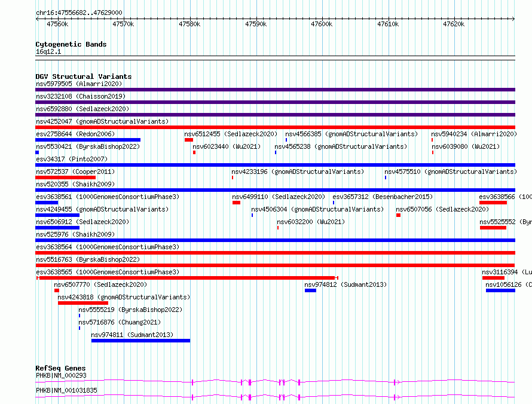Click the PHKB|NM_000293 gene label
Viewport: 532px width, 404px height.
(61, 375)
